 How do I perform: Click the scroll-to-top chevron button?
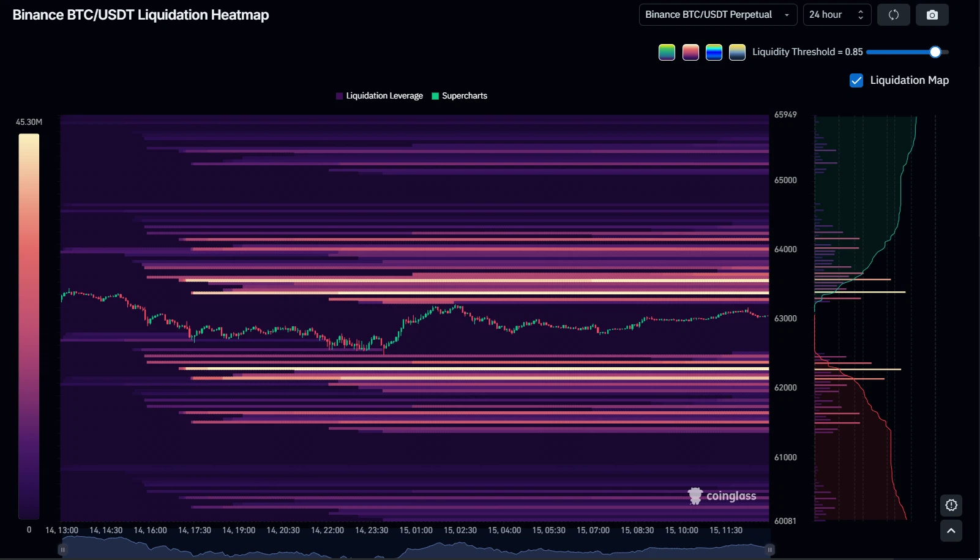[x=951, y=531]
